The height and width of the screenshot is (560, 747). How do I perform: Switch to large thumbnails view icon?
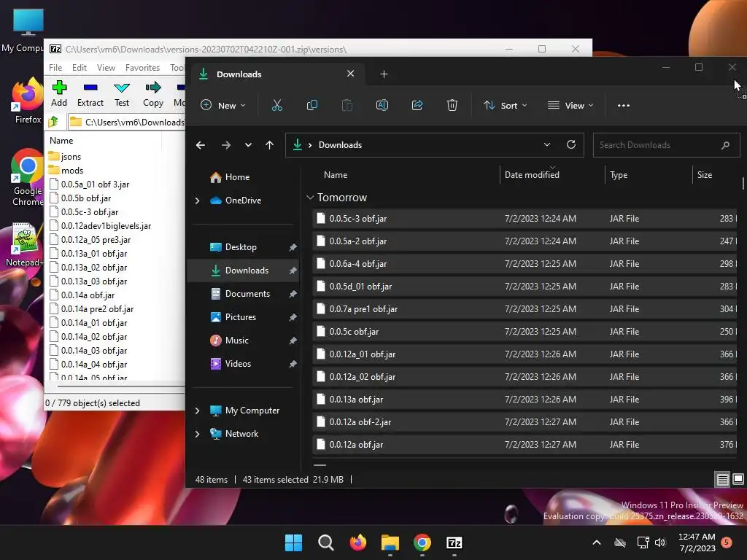point(738,479)
